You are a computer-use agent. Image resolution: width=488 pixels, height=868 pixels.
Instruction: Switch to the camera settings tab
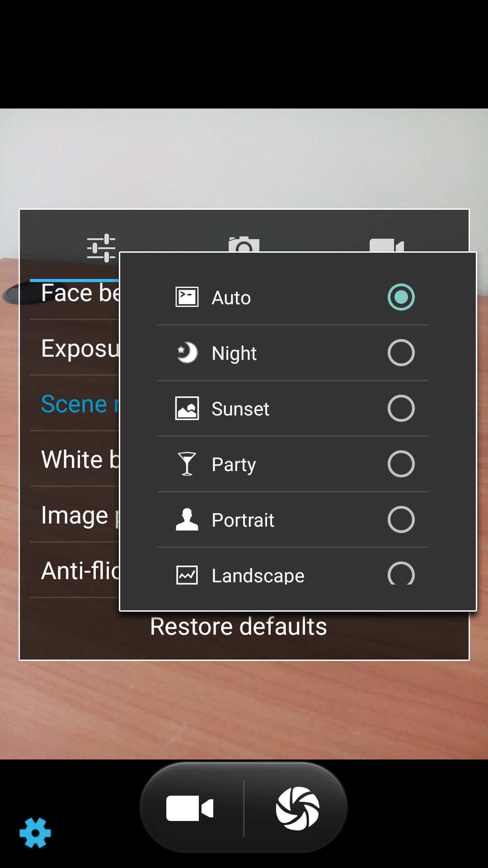[244, 245]
